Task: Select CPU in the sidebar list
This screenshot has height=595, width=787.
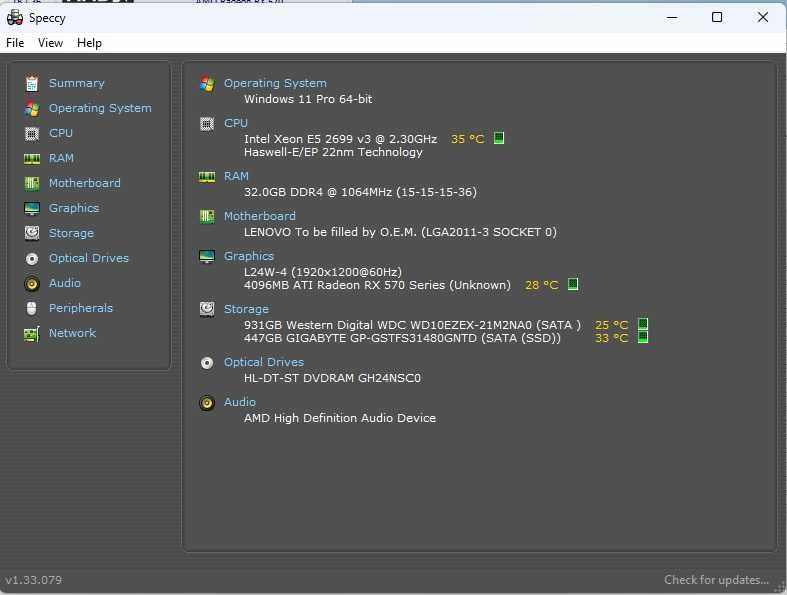Action: (61, 134)
